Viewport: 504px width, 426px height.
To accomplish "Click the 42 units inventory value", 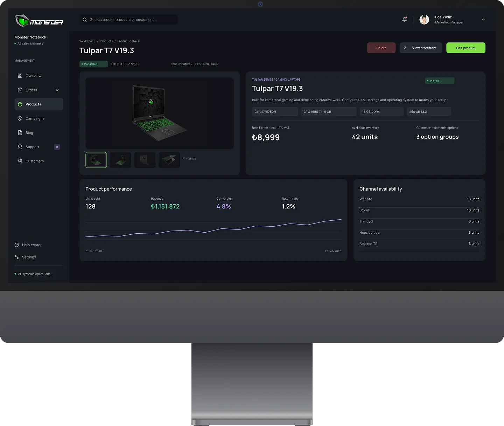I will tap(365, 137).
